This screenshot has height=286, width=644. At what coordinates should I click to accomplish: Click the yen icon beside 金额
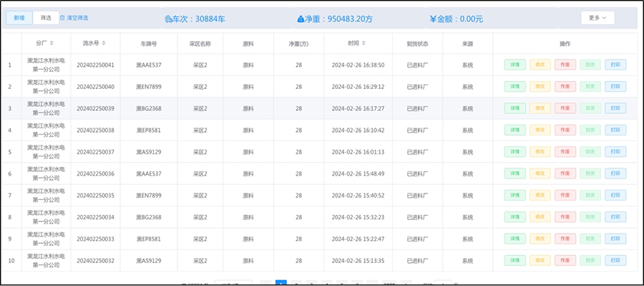tap(433, 19)
